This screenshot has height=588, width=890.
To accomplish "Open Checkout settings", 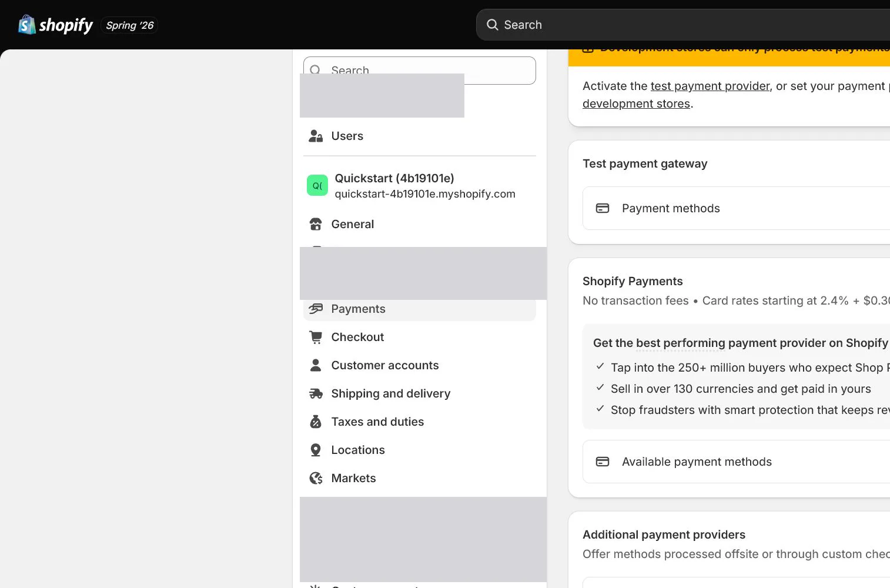I will 419,337.
